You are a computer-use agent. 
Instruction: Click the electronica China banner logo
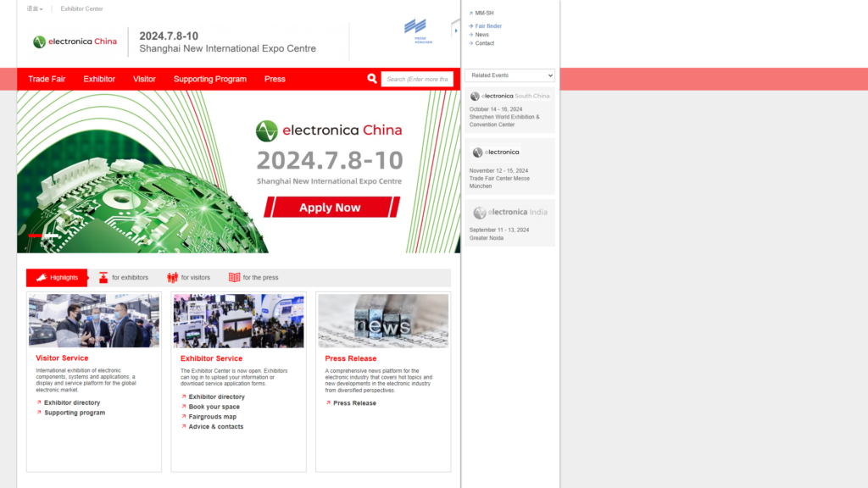click(329, 131)
